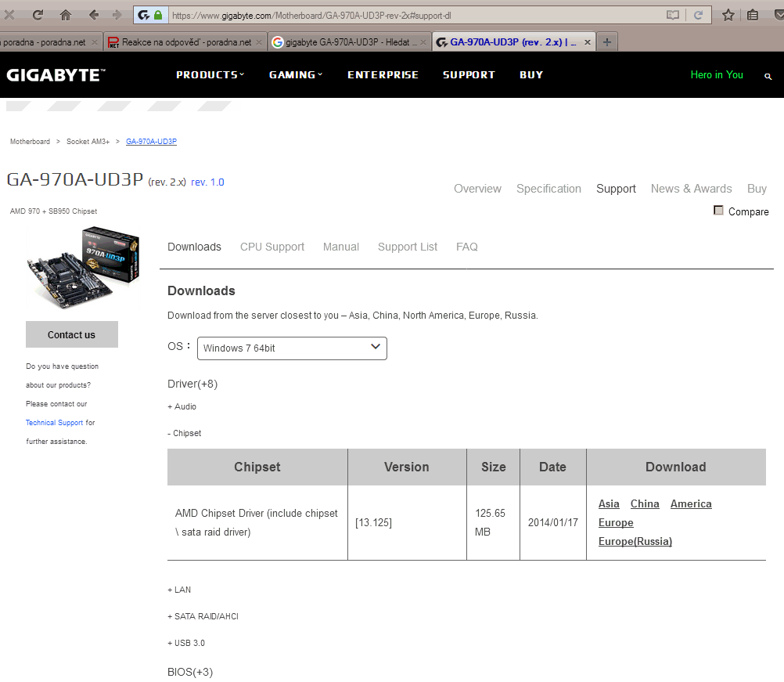Open the BUY menu item
This screenshot has height=682, width=784.
531,75
